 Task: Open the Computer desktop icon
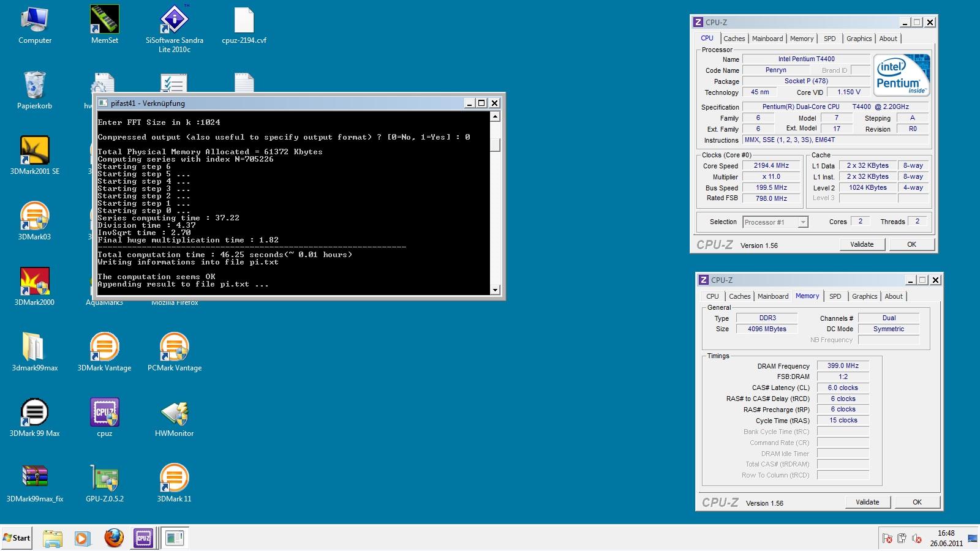tap(35, 26)
